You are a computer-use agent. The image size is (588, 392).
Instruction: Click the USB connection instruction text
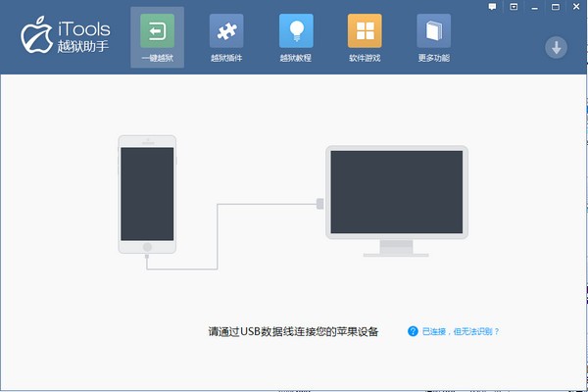click(x=293, y=332)
